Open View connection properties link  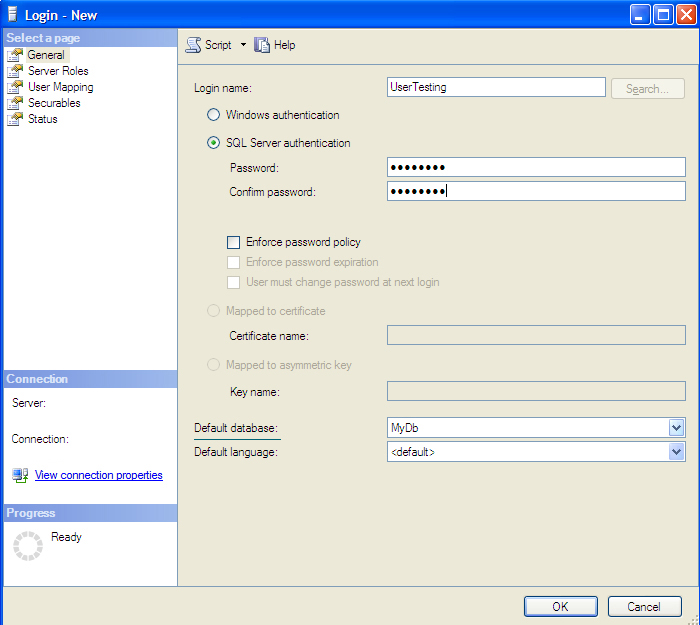click(99, 475)
